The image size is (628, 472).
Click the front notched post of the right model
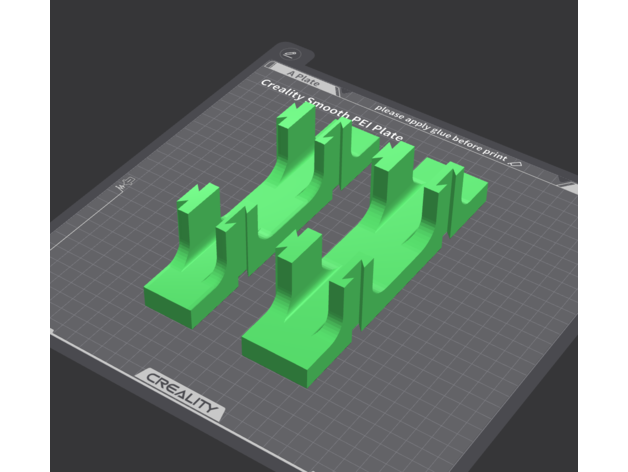click(298, 260)
